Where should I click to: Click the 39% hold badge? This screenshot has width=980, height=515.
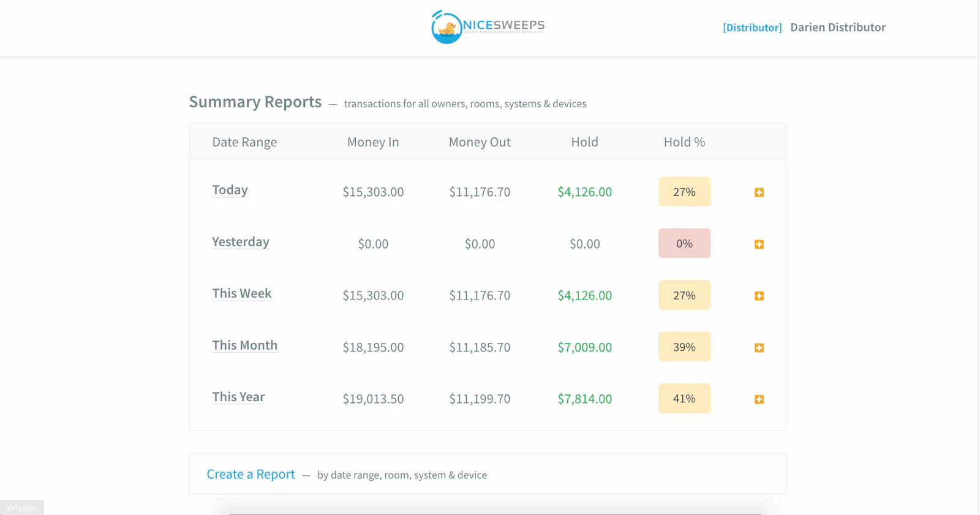coord(684,347)
